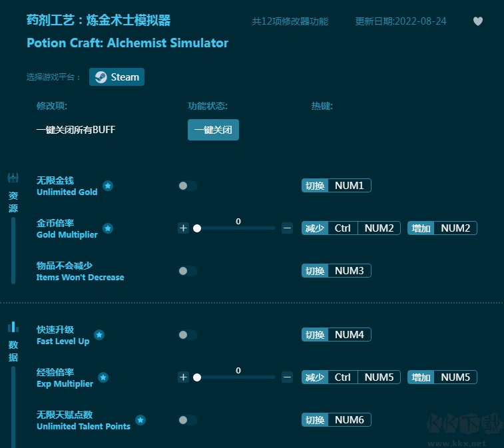504x448 pixels.
Task: Select the Steam platform button
Action: (x=117, y=77)
